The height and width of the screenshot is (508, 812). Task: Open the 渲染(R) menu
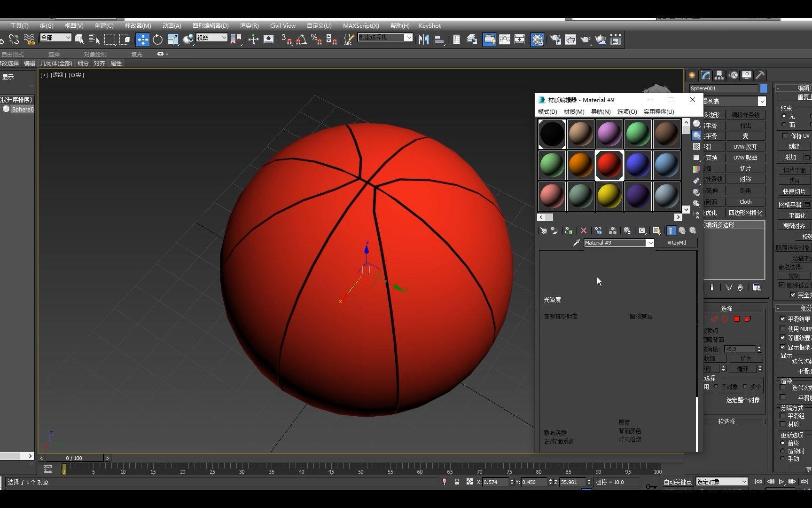pyautogui.click(x=249, y=26)
